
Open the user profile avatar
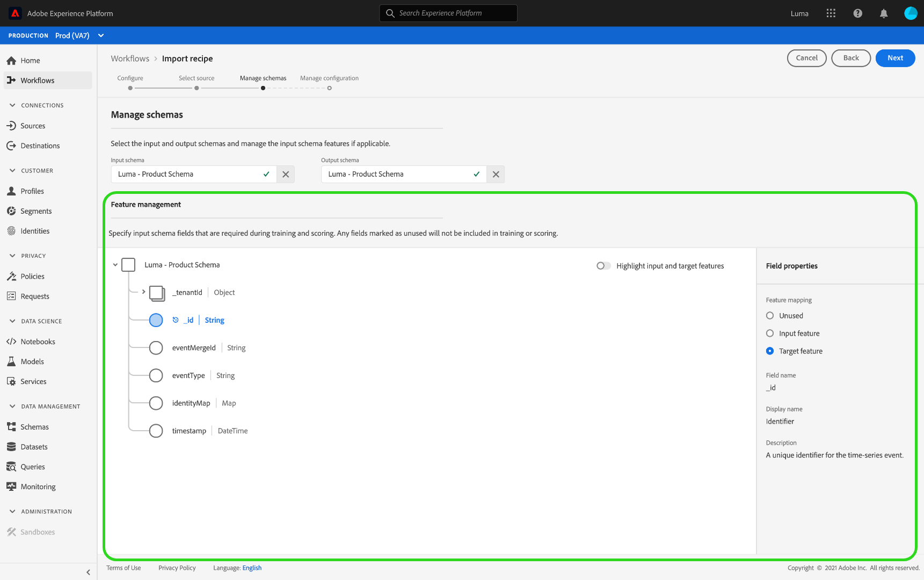911,13
